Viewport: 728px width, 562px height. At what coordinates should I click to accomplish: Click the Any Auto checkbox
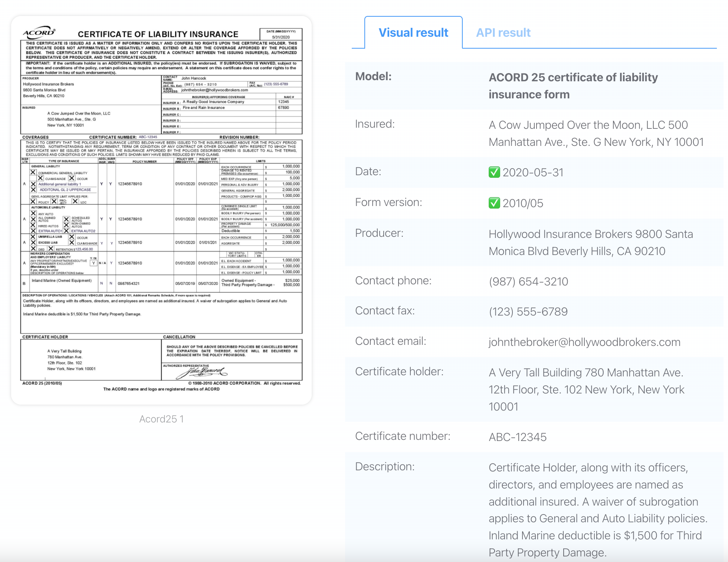point(33,213)
